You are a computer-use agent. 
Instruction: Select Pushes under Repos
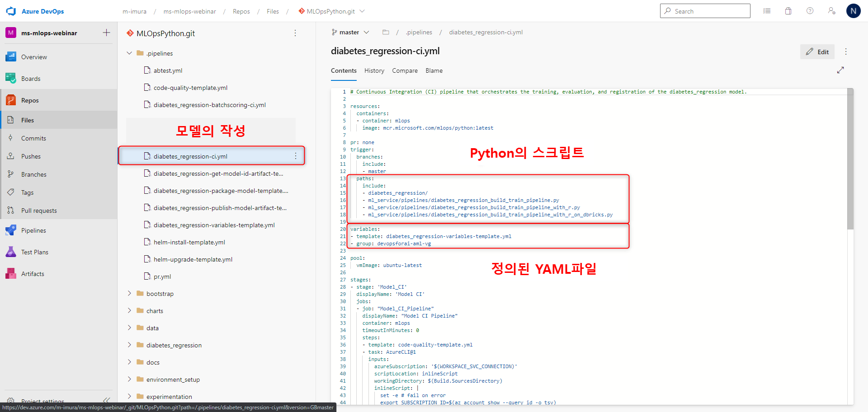(59, 156)
